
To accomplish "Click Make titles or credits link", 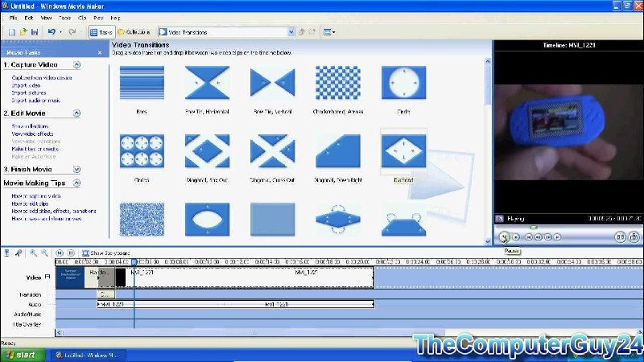I will coord(35,149).
